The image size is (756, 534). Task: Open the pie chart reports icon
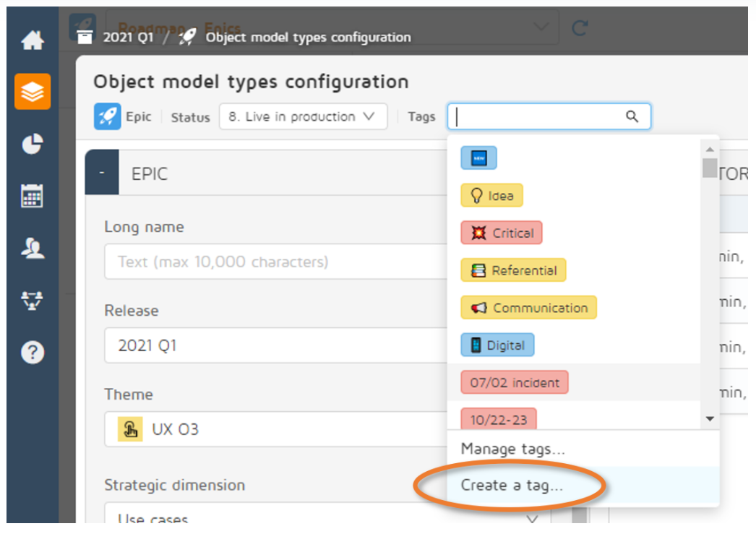(x=33, y=144)
